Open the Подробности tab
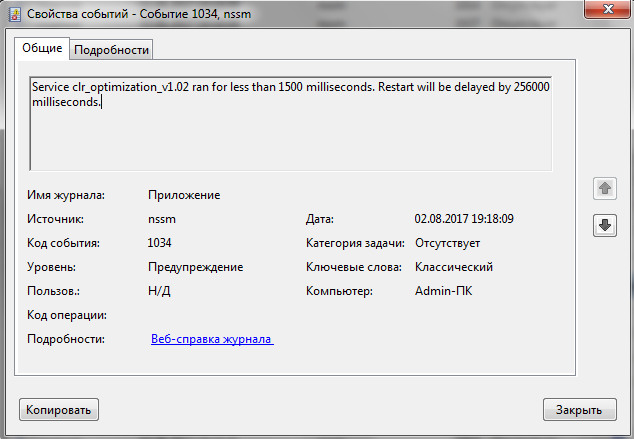This screenshot has height=439, width=634. coord(111,50)
